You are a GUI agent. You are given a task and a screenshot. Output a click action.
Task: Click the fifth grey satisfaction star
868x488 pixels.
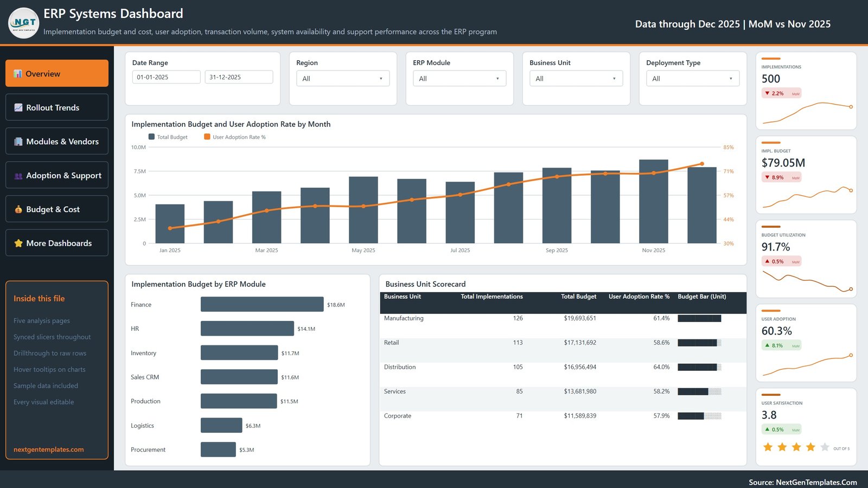(825, 447)
